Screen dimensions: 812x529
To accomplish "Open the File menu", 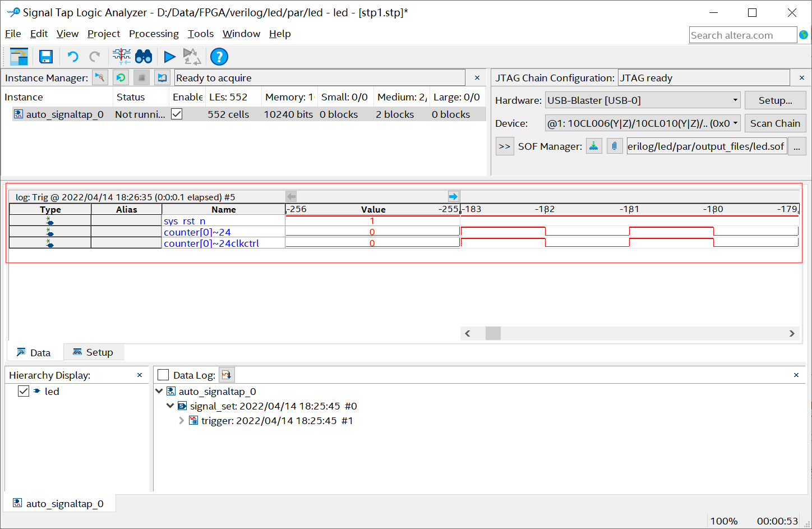I will coord(13,34).
